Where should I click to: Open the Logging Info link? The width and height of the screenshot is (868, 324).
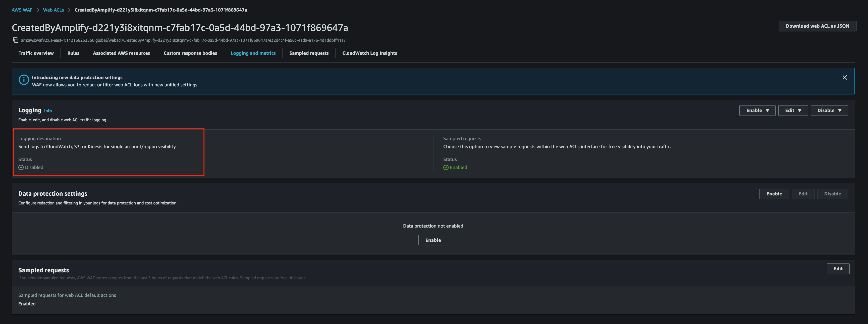click(48, 111)
